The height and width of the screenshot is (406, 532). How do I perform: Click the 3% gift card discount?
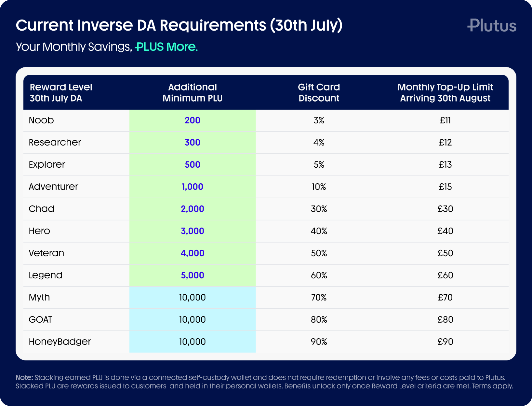click(x=319, y=120)
